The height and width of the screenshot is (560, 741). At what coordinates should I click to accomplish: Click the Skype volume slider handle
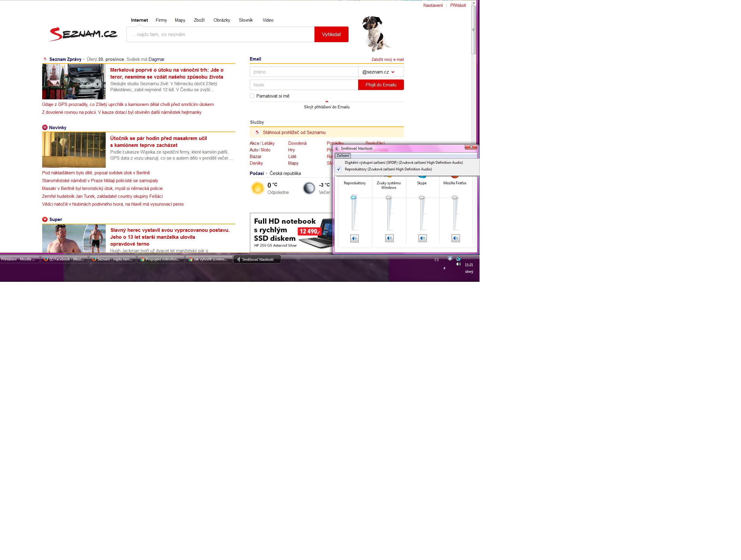(421, 198)
